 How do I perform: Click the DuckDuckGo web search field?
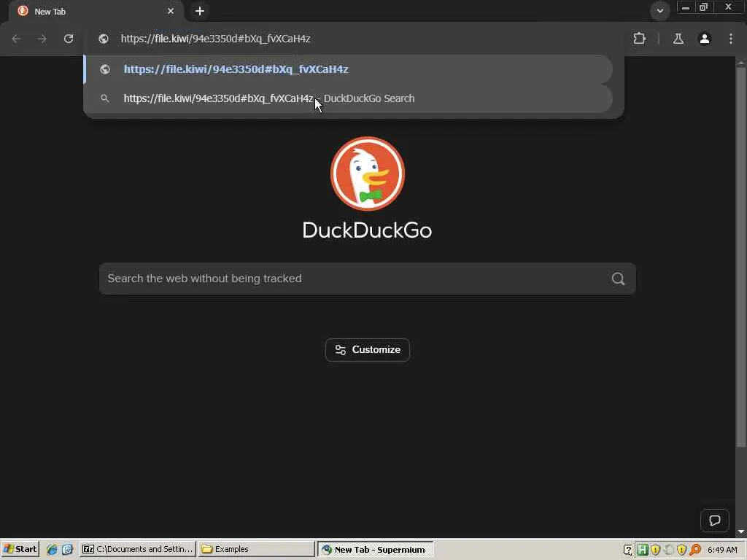click(368, 279)
